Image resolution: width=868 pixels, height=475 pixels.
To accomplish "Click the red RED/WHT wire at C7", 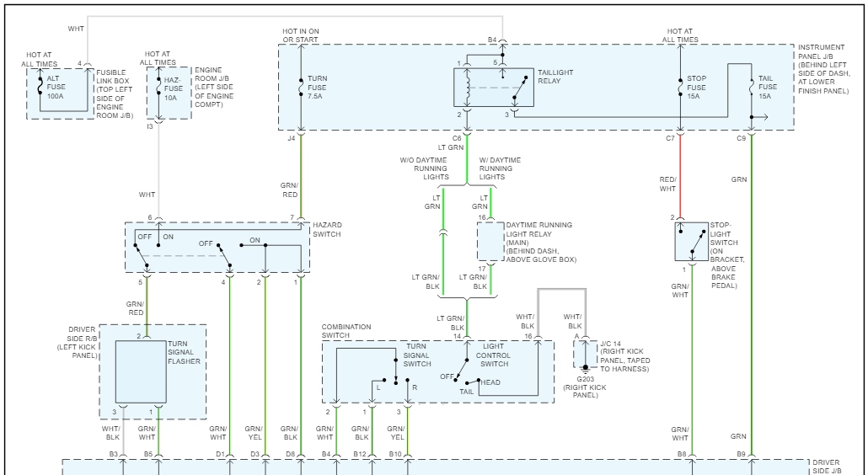I will 680,177.
